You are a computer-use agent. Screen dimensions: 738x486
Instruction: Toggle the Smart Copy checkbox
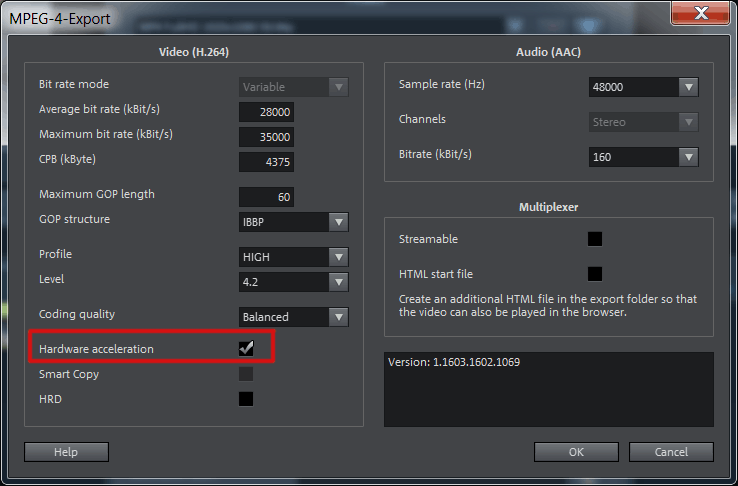[246, 374]
